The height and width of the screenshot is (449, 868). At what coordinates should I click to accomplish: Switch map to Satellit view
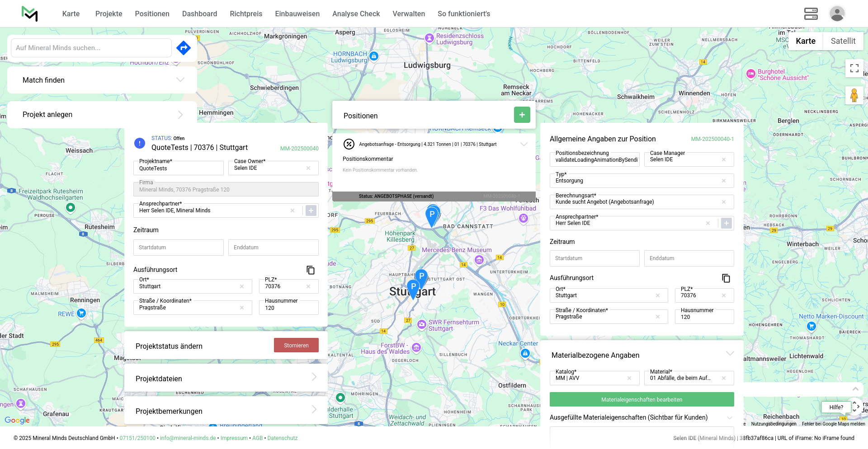843,41
